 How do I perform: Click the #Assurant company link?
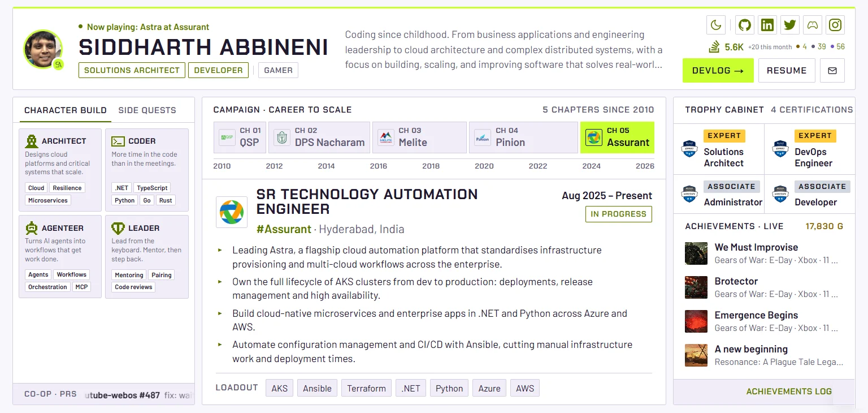284,229
